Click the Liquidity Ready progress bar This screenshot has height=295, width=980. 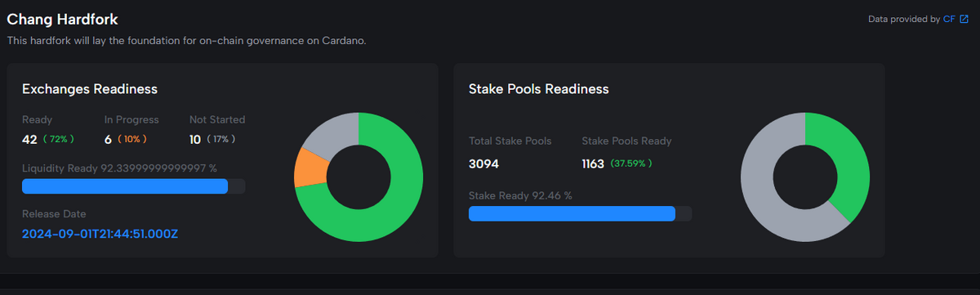pos(133,186)
